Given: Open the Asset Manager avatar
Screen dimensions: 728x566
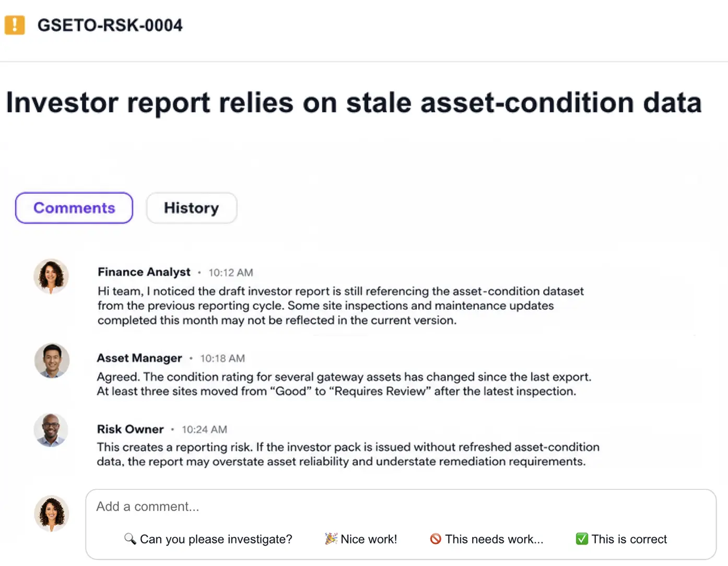Looking at the screenshot, I should (x=52, y=360).
